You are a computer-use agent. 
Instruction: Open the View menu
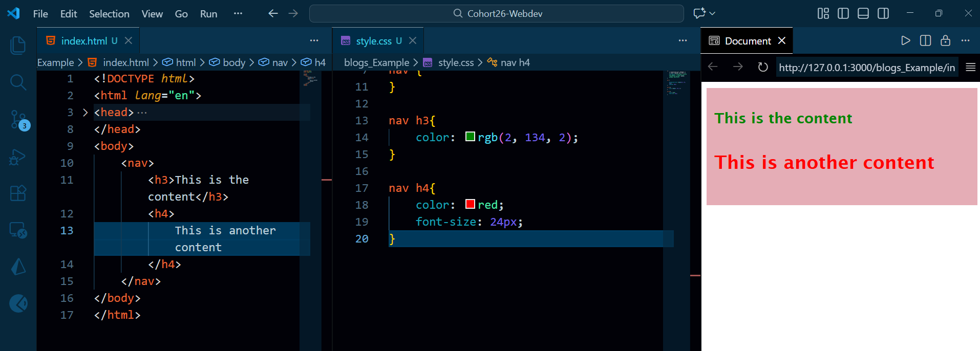[152, 14]
